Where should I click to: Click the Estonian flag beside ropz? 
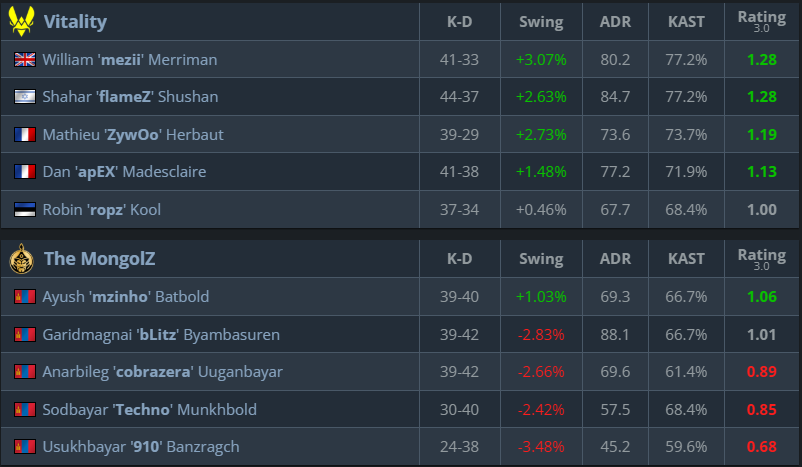tap(25, 210)
